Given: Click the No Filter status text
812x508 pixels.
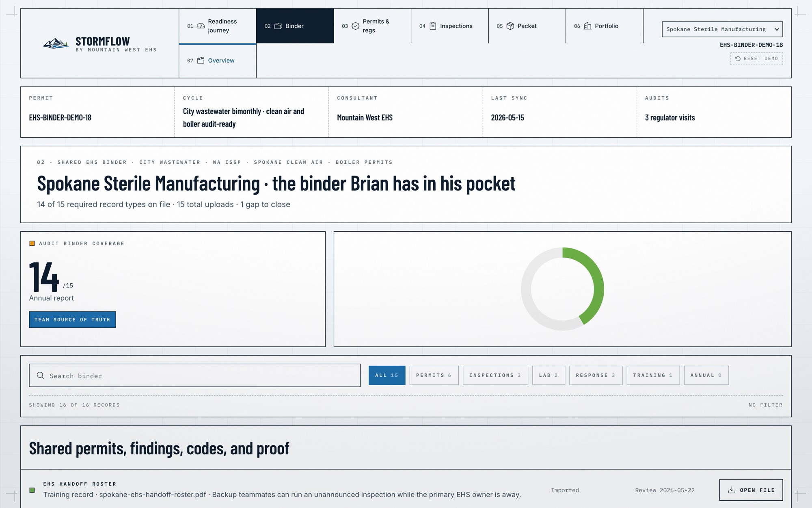Looking at the screenshot, I should [x=766, y=405].
